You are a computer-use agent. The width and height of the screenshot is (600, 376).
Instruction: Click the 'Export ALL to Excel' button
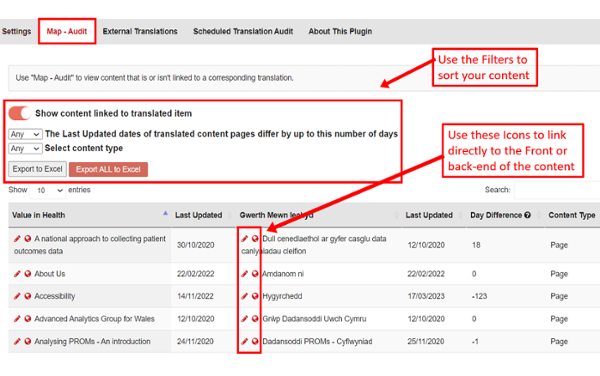pyautogui.click(x=108, y=169)
